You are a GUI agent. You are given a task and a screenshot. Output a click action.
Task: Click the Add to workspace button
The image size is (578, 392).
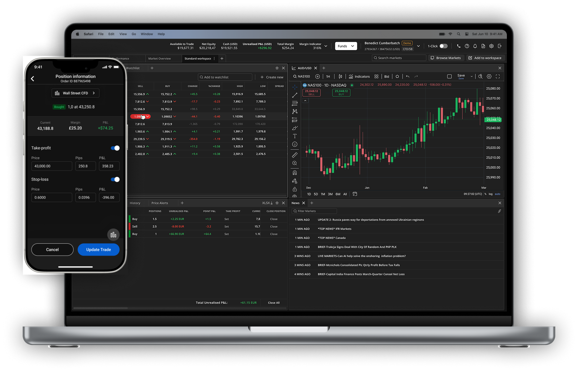coord(485,58)
